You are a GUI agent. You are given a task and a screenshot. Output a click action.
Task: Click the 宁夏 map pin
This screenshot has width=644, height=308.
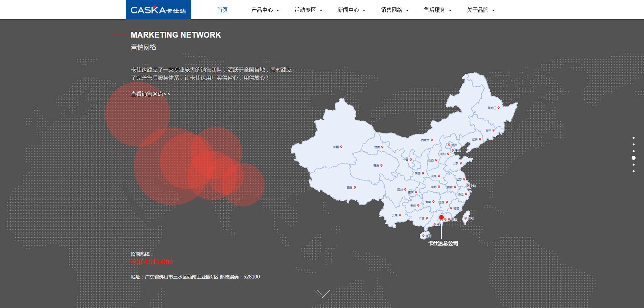(x=411, y=160)
